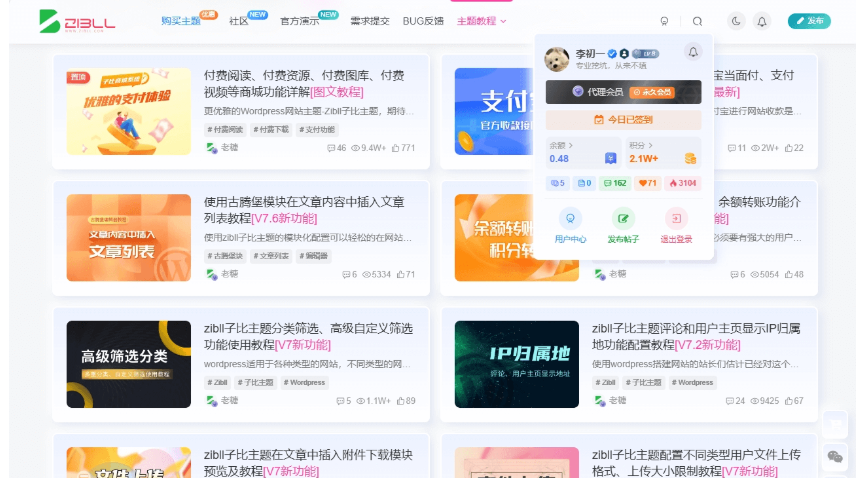Click the 71 likes heart badge
The height and width of the screenshot is (478, 856).
tap(647, 183)
